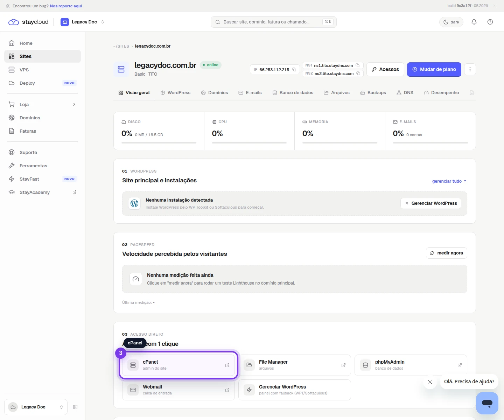504x420 pixels.
Task: Click the E-mails 0 contas stat card
Action: 430,131
